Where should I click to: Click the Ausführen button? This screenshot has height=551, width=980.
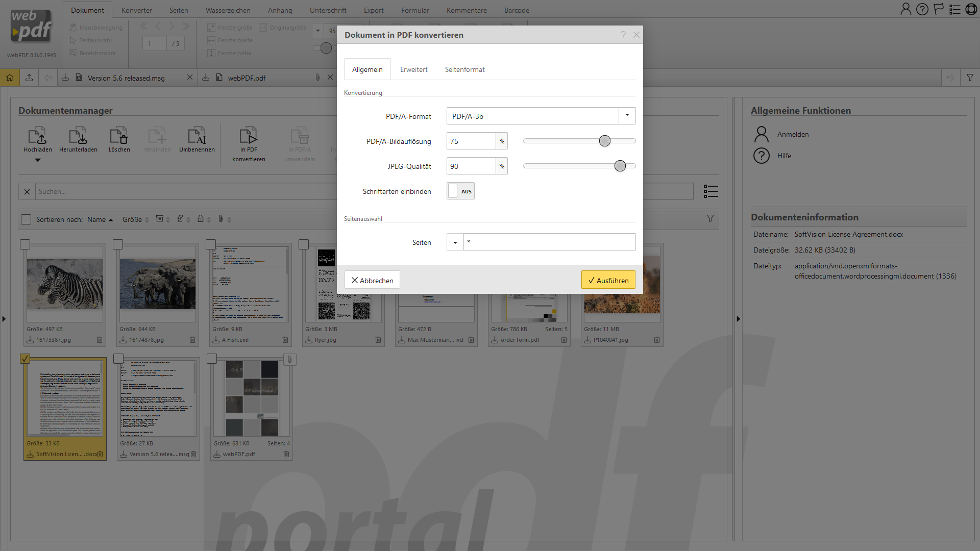tap(608, 280)
